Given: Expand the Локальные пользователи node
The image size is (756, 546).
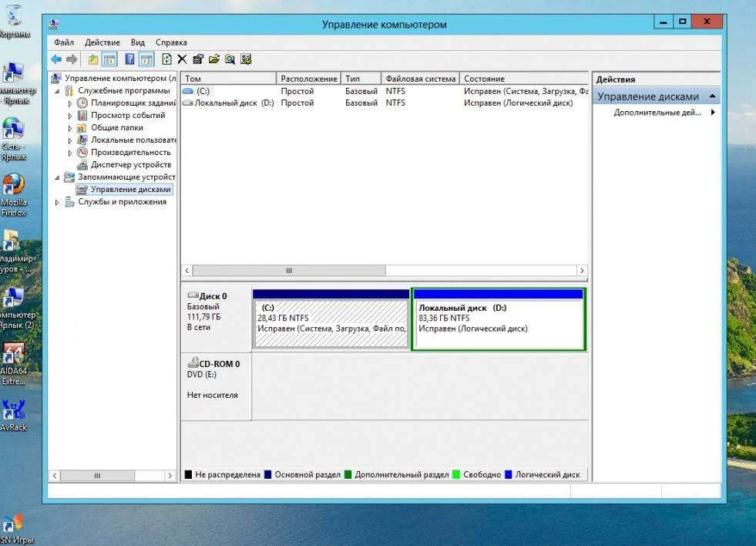Looking at the screenshot, I should (x=70, y=140).
